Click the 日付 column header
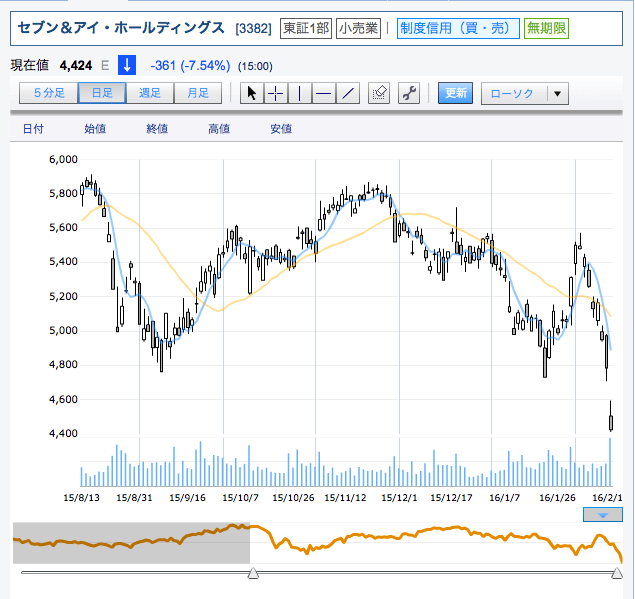635x599 pixels. pyautogui.click(x=33, y=129)
